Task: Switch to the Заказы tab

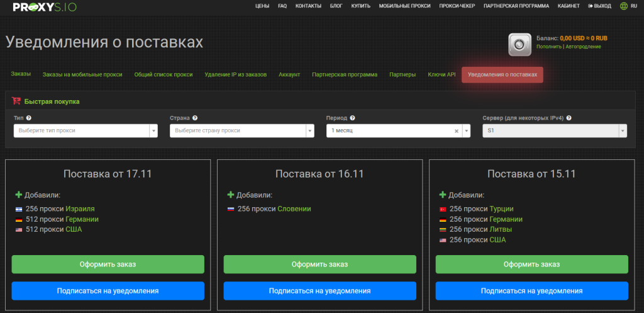Action: [x=20, y=74]
